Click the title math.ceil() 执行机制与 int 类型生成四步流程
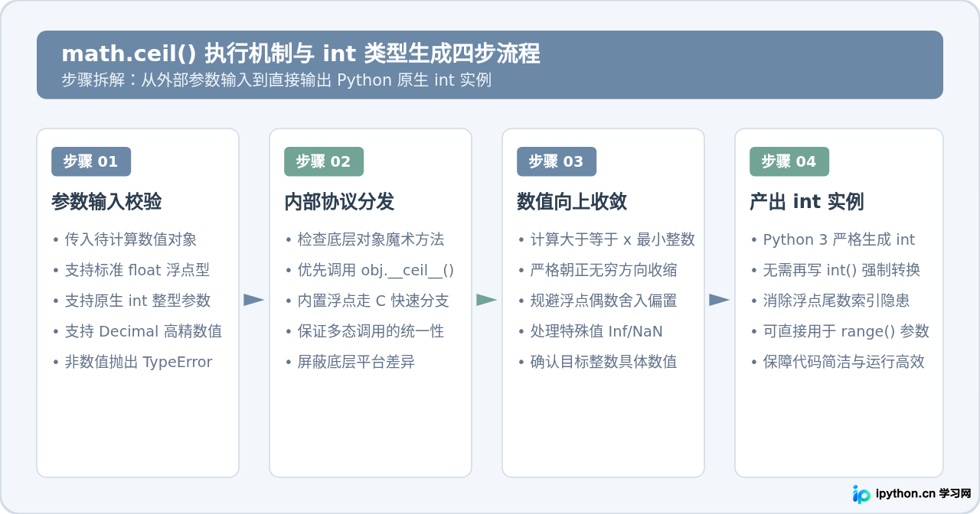Viewport: 980px width, 514px height. click(301, 54)
